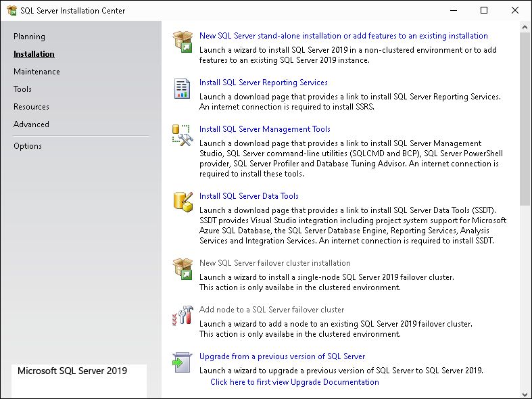
Task: Click the Data Tools SSDT description paragraph
Action: pyautogui.click(x=353, y=225)
